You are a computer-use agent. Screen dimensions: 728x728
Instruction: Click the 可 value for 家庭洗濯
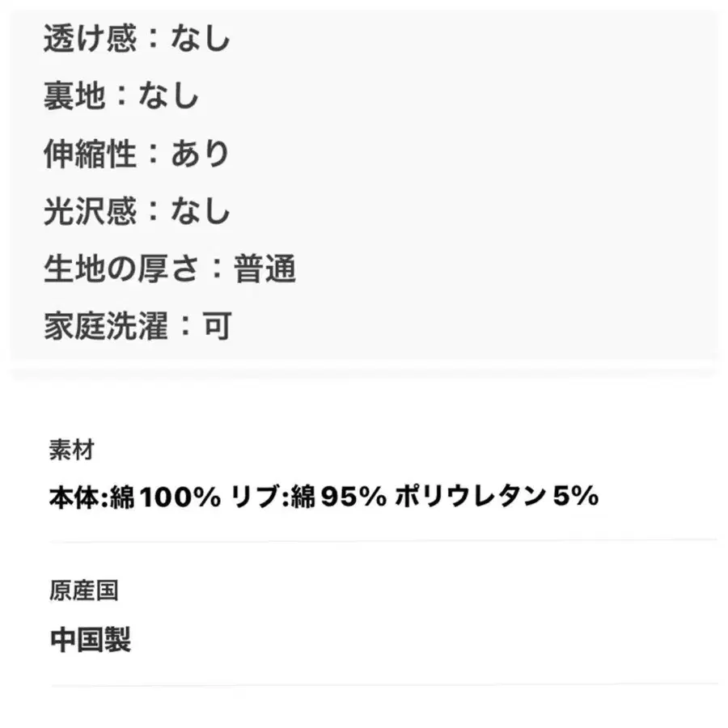[x=217, y=327]
